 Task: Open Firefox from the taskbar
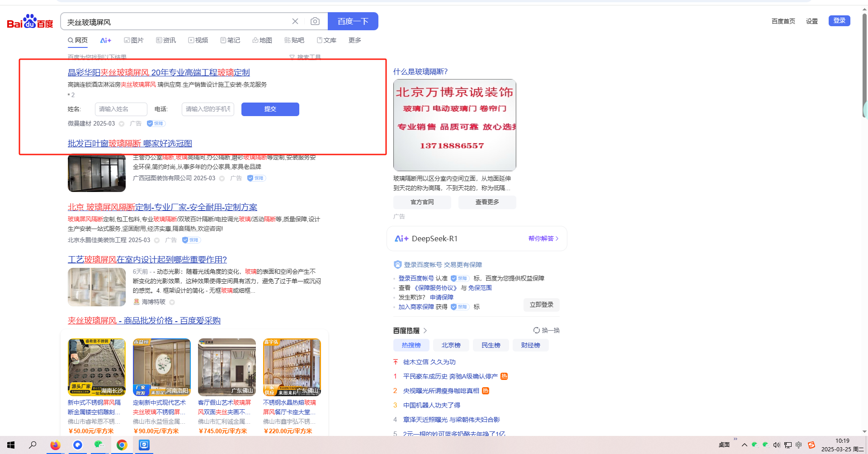[55, 445]
